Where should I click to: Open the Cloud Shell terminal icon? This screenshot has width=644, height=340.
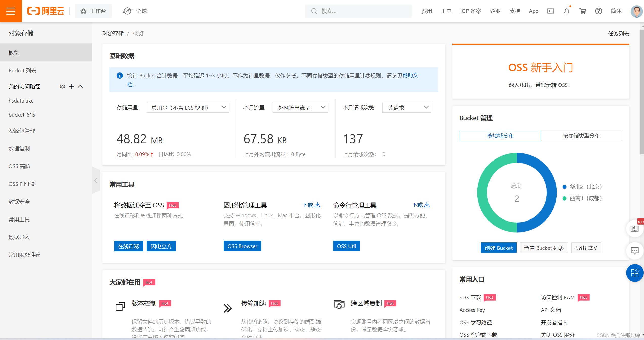click(550, 11)
